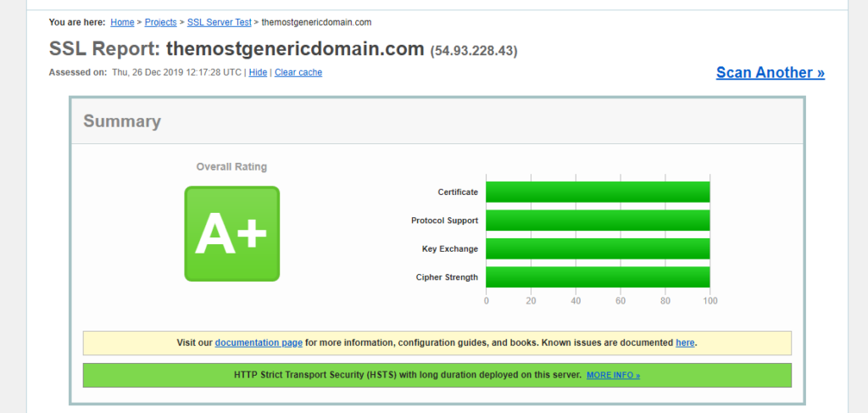Open the Home breadcrumb link
The height and width of the screenshot is (413, 868).
point(122,22)
